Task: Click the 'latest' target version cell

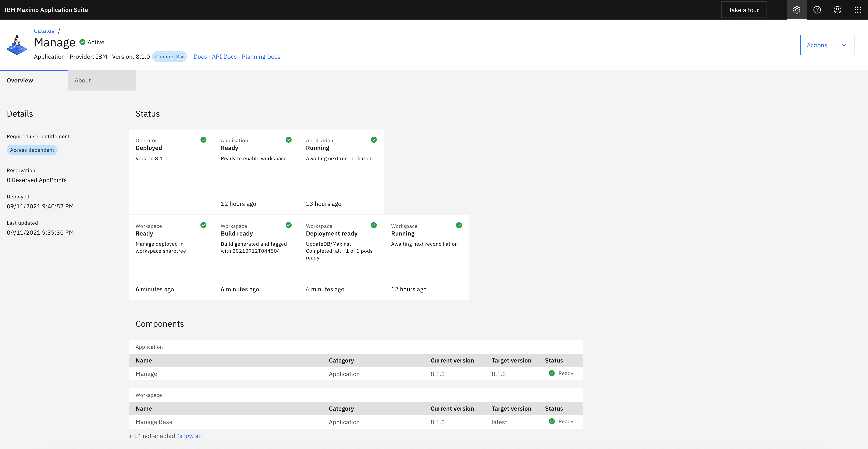Action: pyautogui.click(x=499, y=422)
